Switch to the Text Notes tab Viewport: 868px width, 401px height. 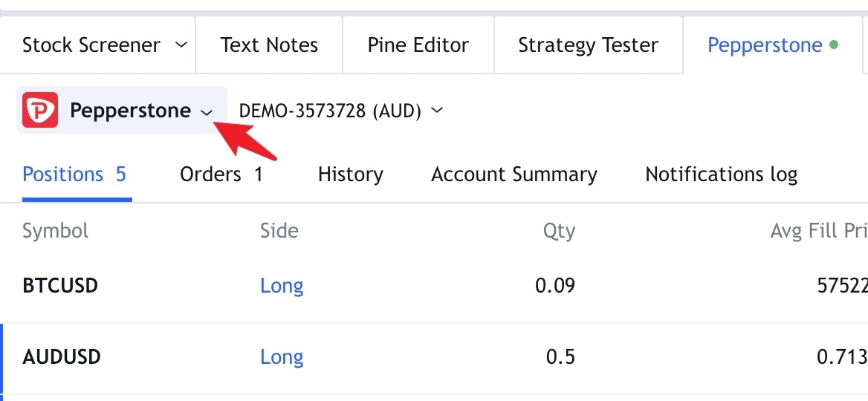(269, 45)
